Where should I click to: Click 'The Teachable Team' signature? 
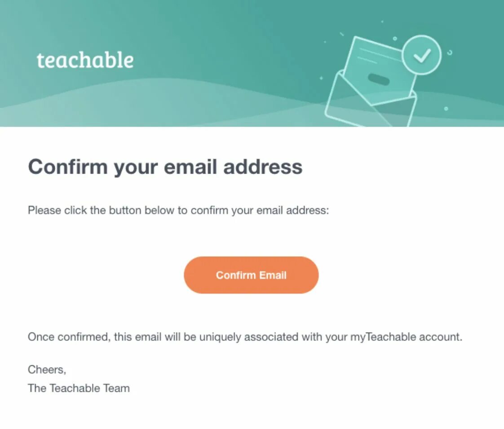click(79, 388)
